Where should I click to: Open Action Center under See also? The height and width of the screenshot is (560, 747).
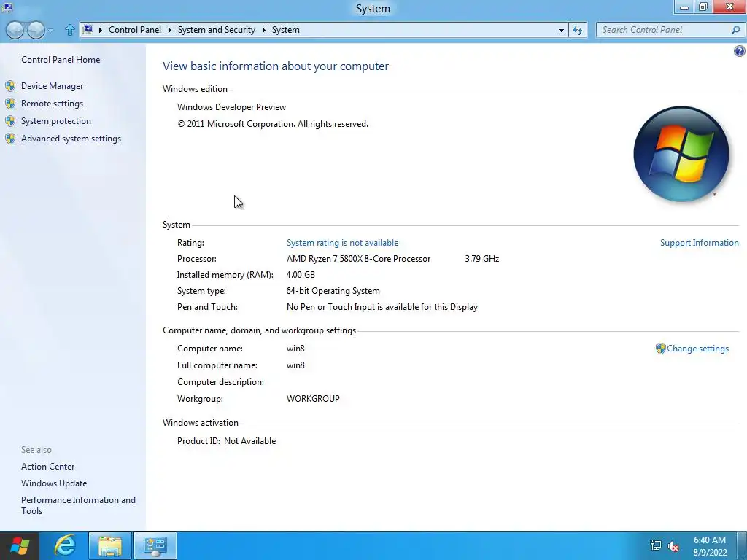tap(47, 467)
